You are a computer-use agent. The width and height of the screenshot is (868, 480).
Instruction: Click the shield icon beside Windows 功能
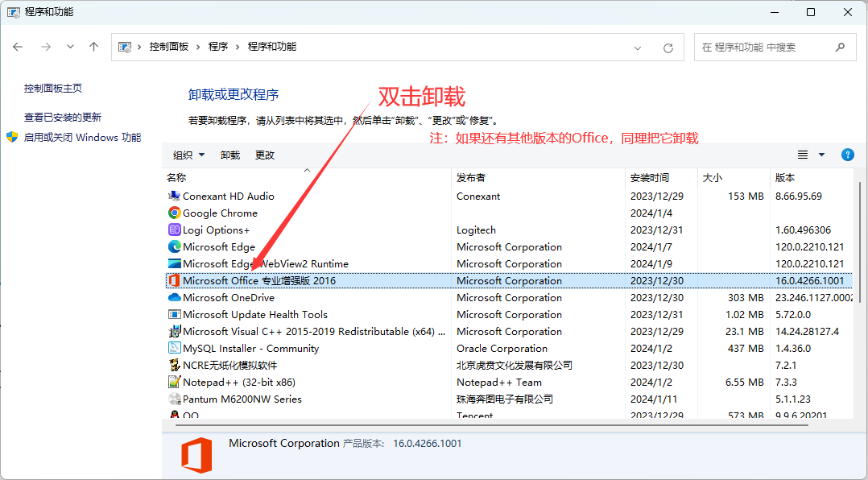pos(12,137)
